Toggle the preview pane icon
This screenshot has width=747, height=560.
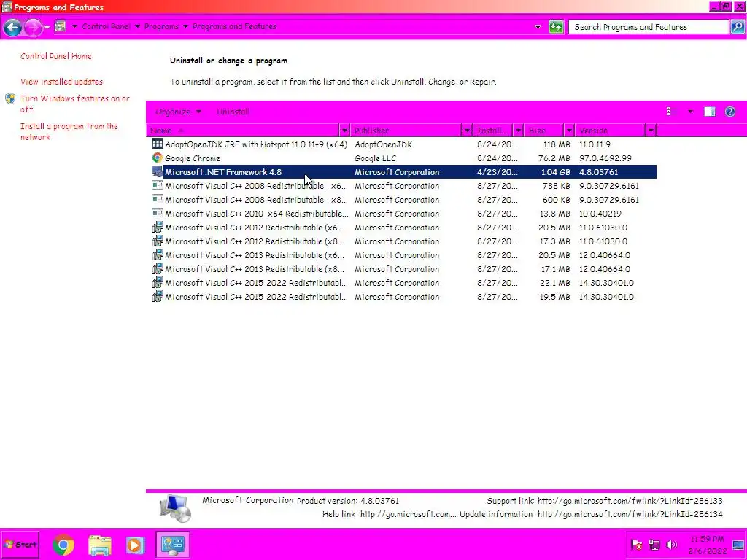pyautogui.click(x=709, y=112)
